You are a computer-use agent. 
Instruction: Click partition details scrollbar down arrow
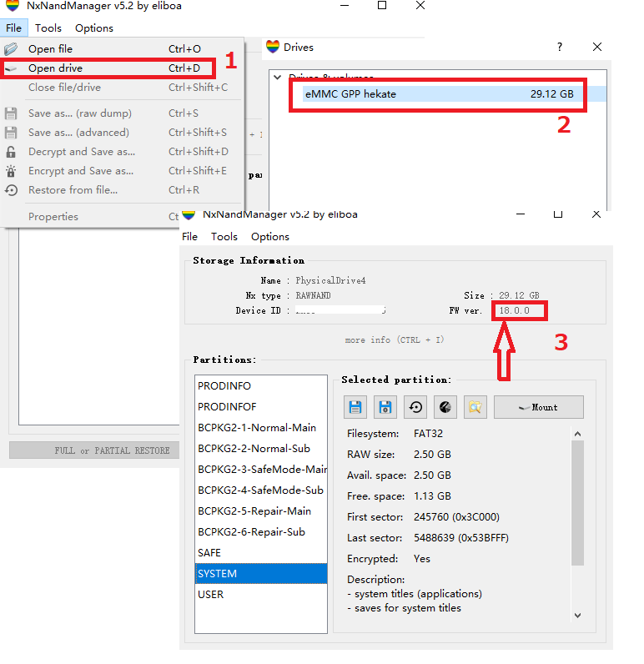pyautogui.click(x=577, y=616)
